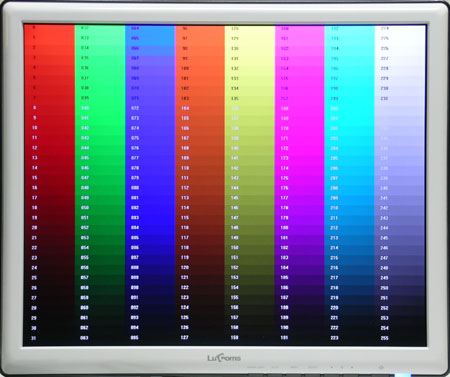Pick the green swatch labeled 046
This screenshot has height=377, width=450.
[x=100, y=168]
